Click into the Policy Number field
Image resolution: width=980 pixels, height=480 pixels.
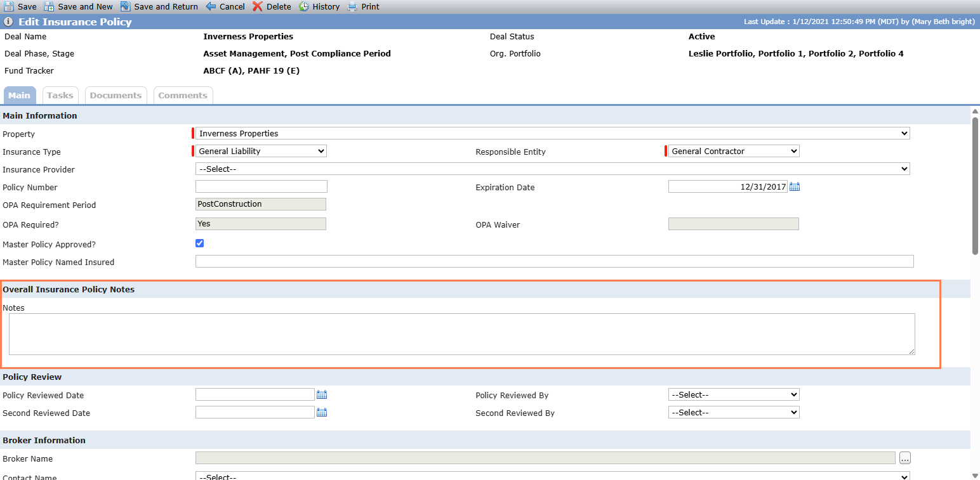coord(262,186)
